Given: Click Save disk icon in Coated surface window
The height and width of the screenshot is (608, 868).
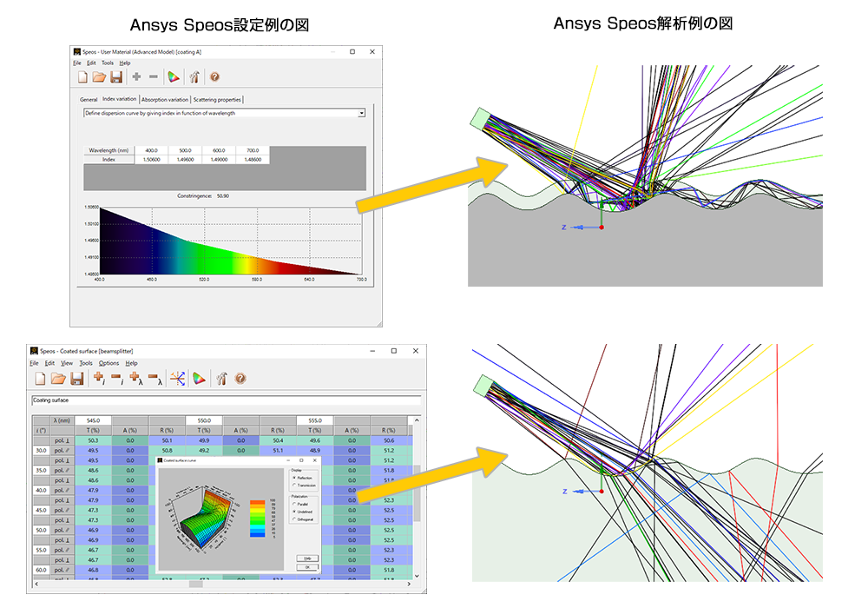Looking at the screenshot, I should (x=77, y=379).
